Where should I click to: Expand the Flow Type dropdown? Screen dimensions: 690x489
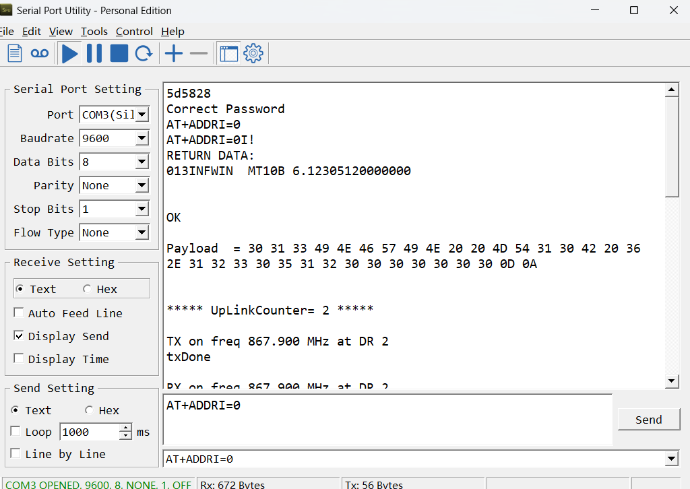[142, 232]
